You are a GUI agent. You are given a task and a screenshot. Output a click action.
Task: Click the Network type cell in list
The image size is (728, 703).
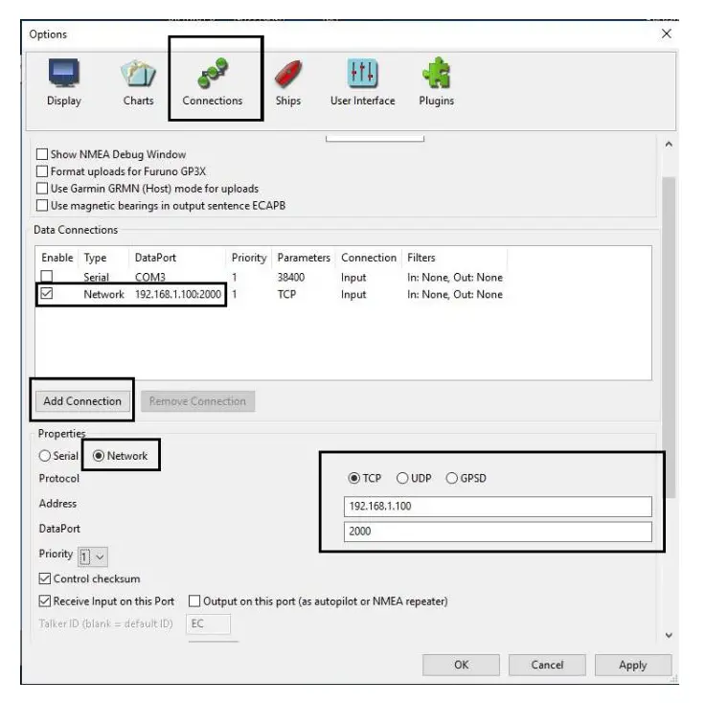104,294
